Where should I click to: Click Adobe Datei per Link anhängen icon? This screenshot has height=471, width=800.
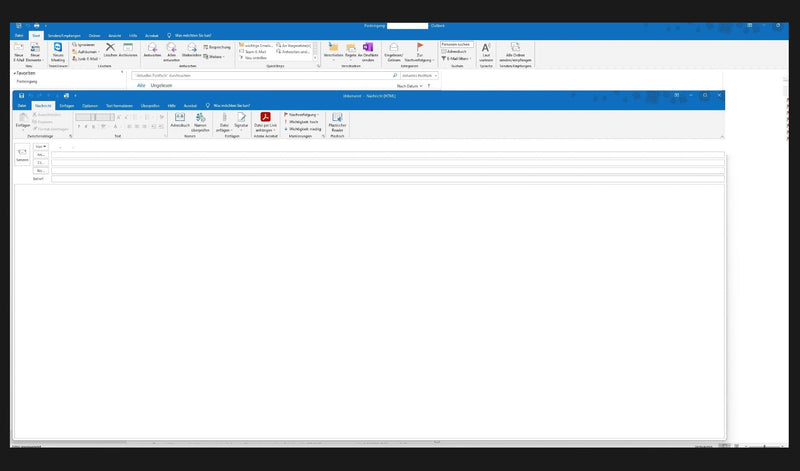coord(266,120)
